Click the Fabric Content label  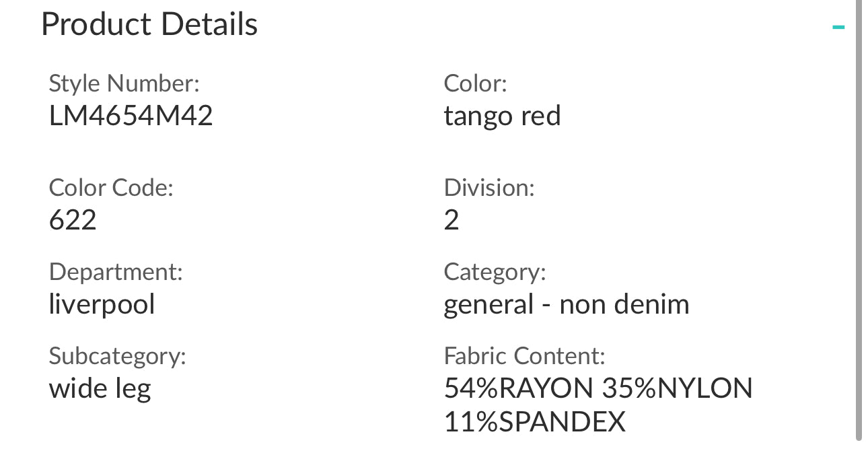point(525,355)
